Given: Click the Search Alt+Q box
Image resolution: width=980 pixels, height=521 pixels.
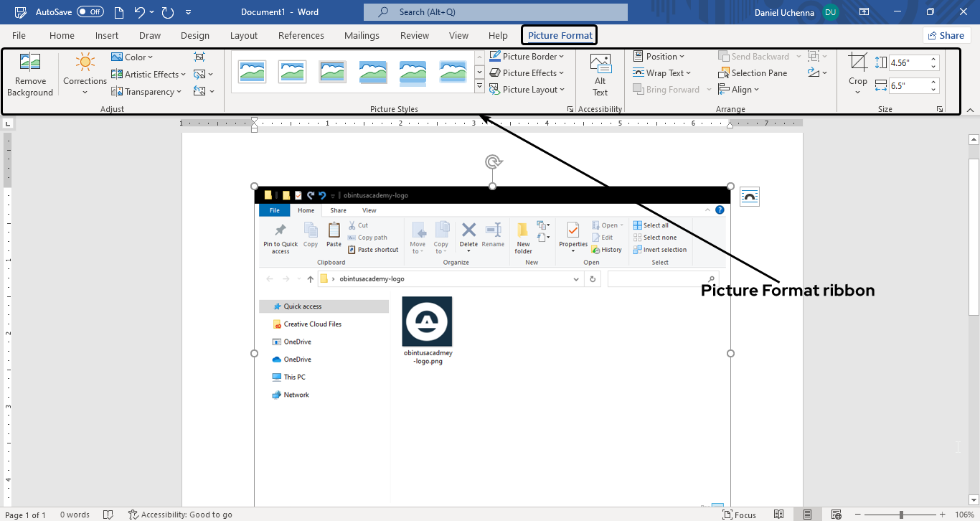Looking at the screenshot, I should click(x=495, y=11).
